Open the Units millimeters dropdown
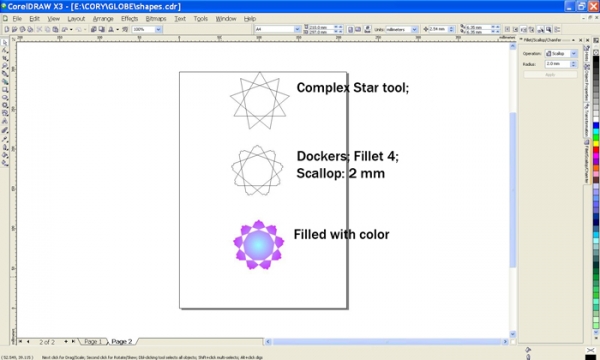 coord(414,29)
